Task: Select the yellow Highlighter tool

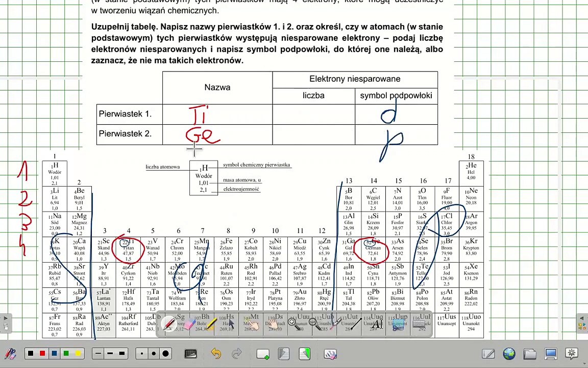Action: click(x=211, y=324)
